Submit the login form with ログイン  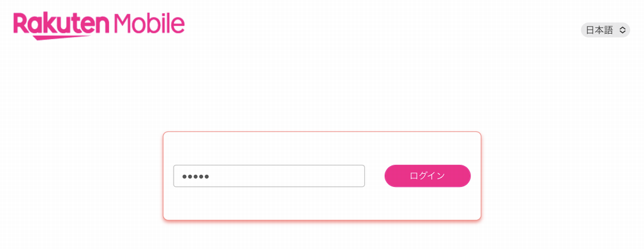click(427, 176)
